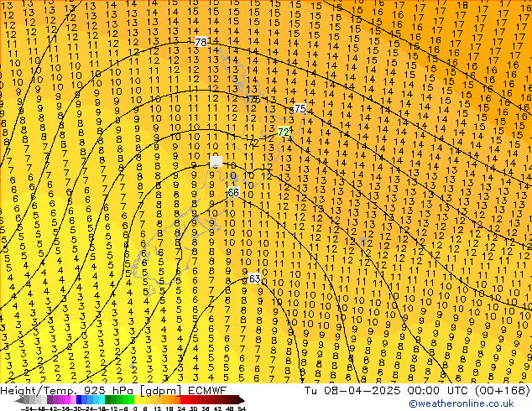The image size is (532, 411).
Task: Click the magenta legend swatch near -36
Action: [67, 399]
